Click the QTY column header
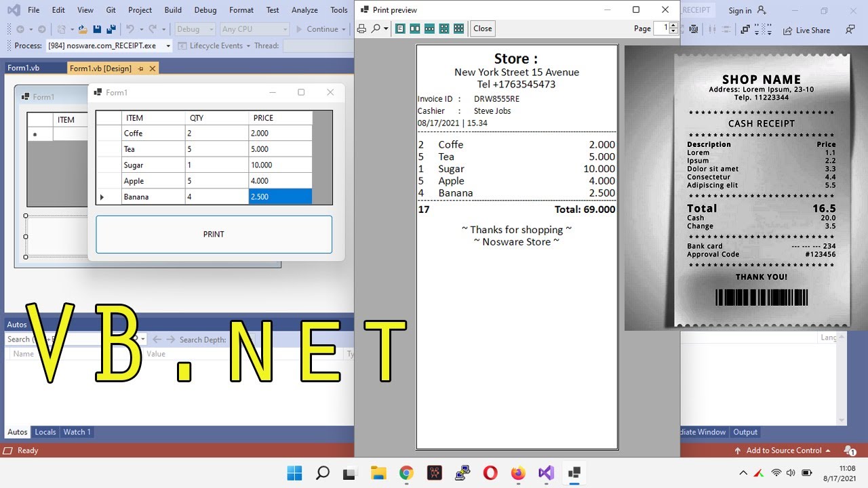The width and height of the screenshot is (868, 488). pos(217,118)
